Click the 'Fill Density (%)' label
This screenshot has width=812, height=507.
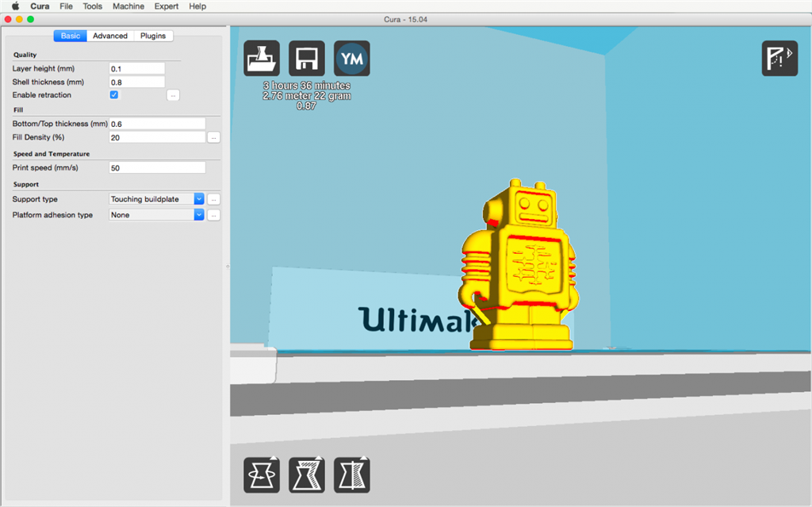[38, 137]
